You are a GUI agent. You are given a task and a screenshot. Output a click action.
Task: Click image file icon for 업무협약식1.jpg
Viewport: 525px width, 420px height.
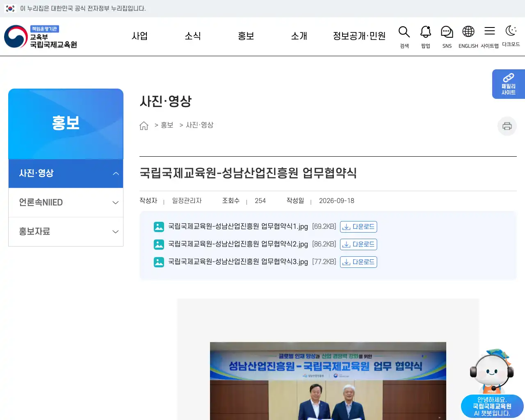tap(159, 227)
